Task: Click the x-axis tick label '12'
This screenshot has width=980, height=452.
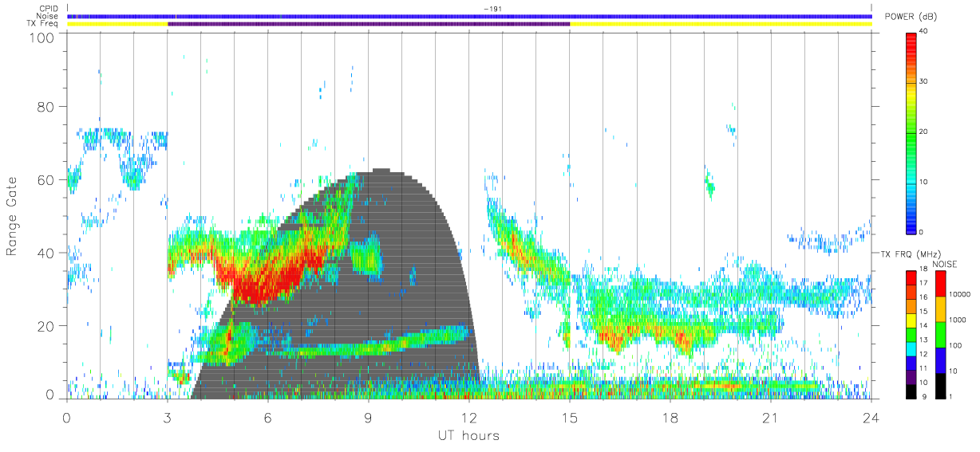Action: (x=469, y=417)
